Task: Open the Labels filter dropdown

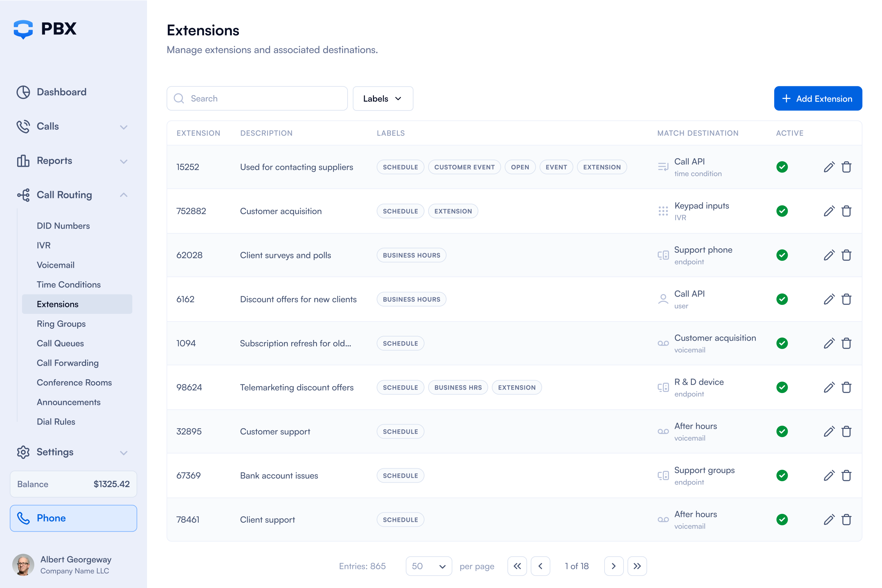Action: coord(383,99)
